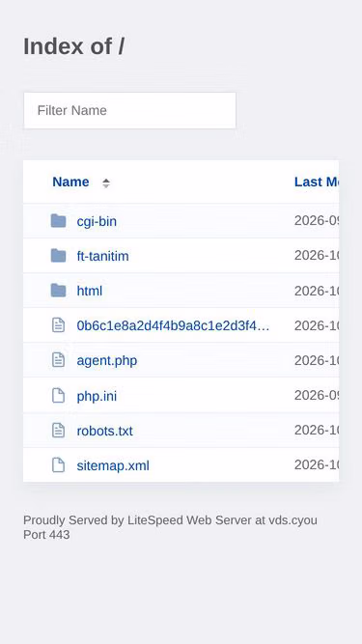Focus the Filter Name input field
The width and height of the screenshot is (362, 644).
coord(129,110)
